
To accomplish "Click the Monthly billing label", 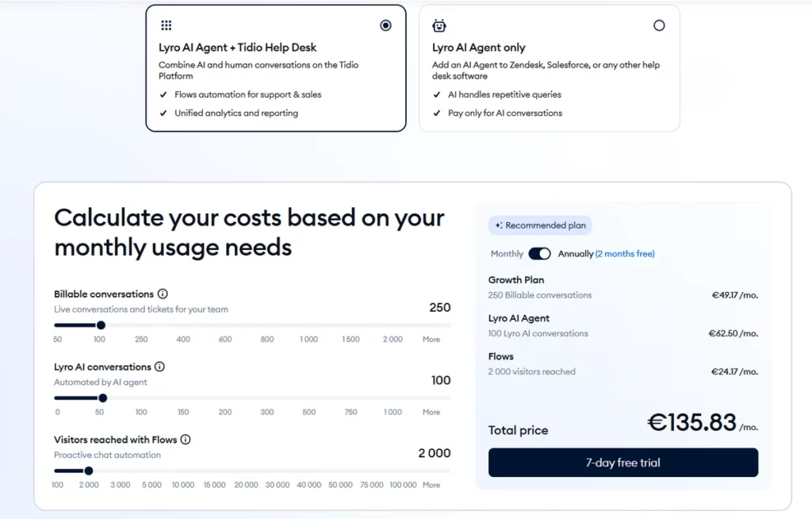I will click(x=507, y=253).
